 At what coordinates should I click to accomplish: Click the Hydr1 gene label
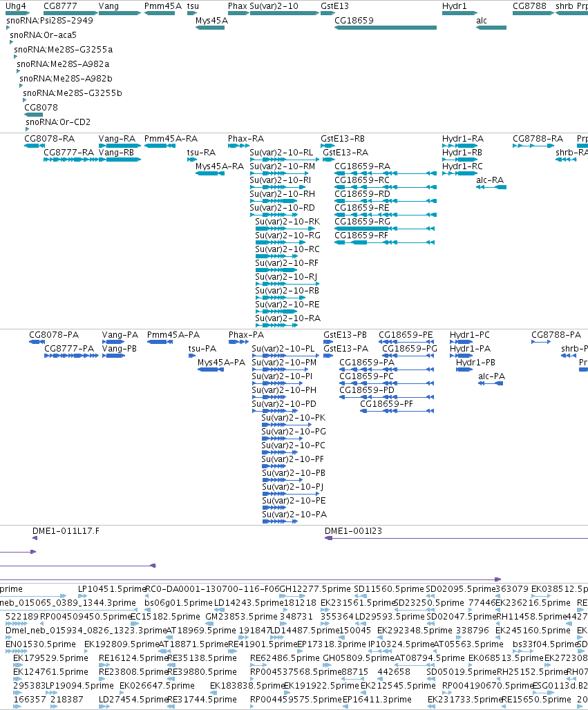(455, 6)
